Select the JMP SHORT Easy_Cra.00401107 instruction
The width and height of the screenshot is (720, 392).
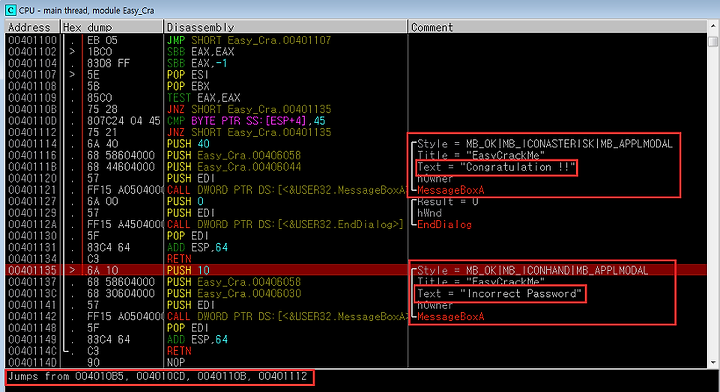pyautogui.click(x=248, y=40)
